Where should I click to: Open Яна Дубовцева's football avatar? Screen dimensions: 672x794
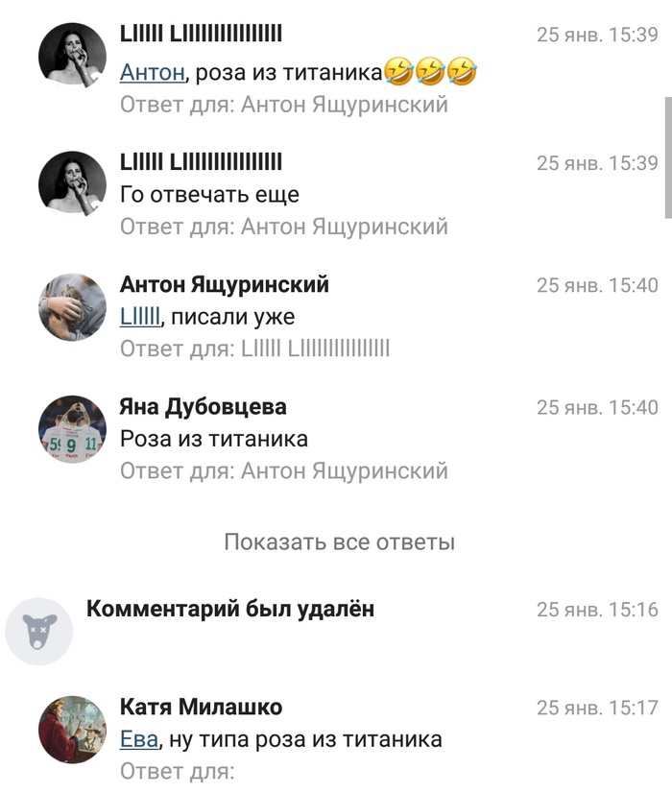72,428
